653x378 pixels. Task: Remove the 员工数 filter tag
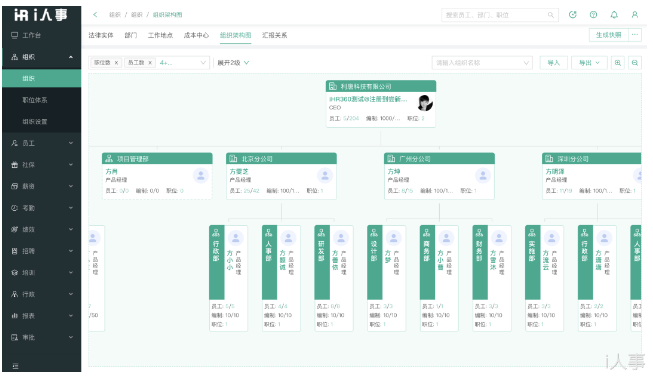click(150, 63)
